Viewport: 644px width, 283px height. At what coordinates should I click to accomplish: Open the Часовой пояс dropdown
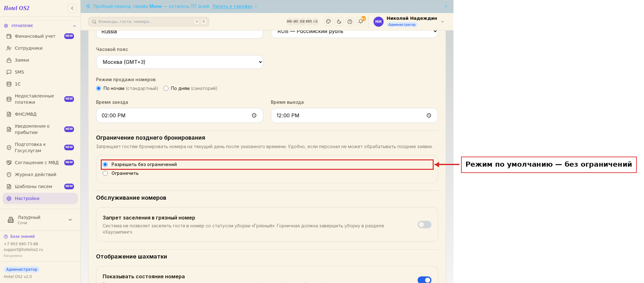point(180,62)
